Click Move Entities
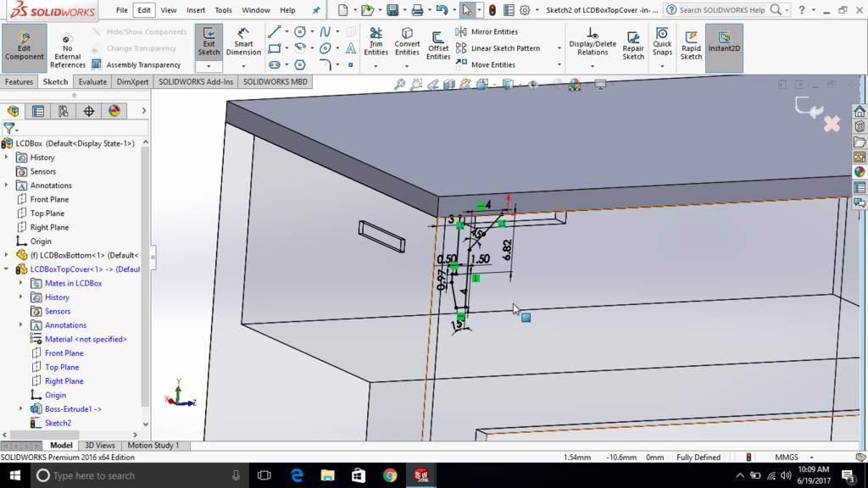Screen dimensions: 868x488 pyautogui.click(x=486, y=64)
